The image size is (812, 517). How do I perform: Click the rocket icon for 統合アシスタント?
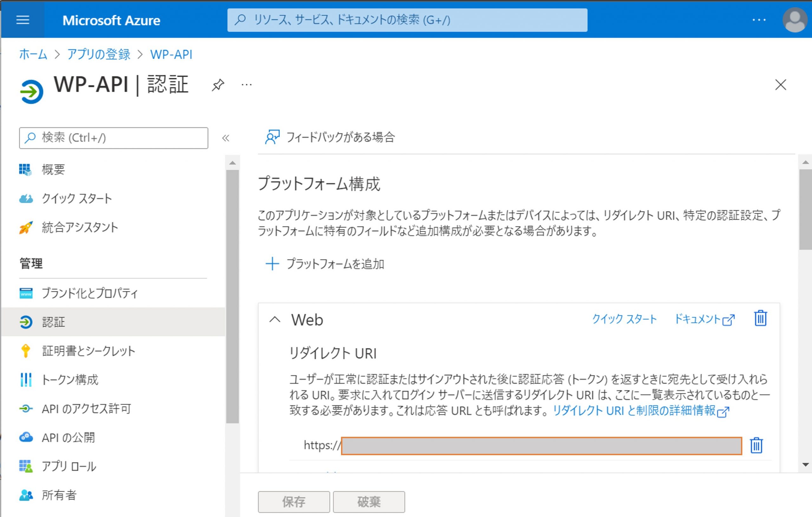(x=26, y=228)
